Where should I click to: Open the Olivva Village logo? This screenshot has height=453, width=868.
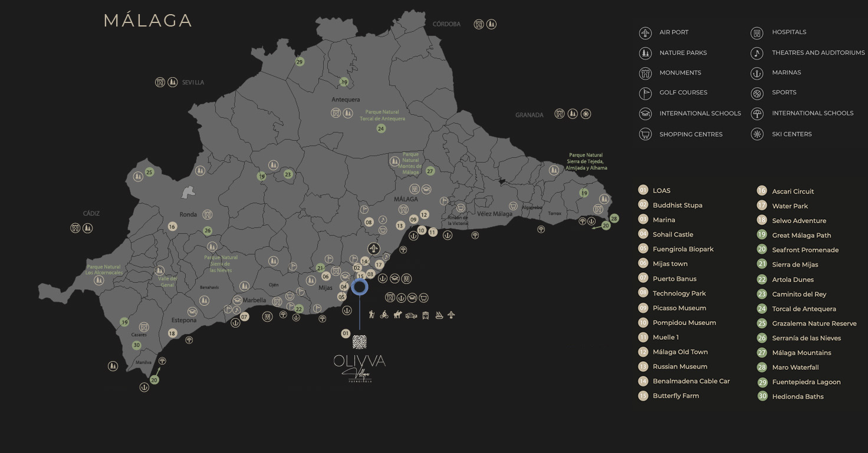coord(359,359)
